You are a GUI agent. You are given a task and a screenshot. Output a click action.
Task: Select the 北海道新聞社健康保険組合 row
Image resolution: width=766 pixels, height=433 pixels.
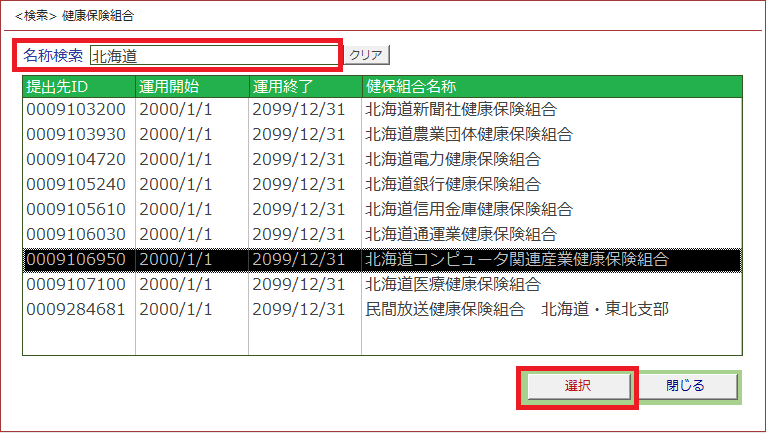click(460, 109)
